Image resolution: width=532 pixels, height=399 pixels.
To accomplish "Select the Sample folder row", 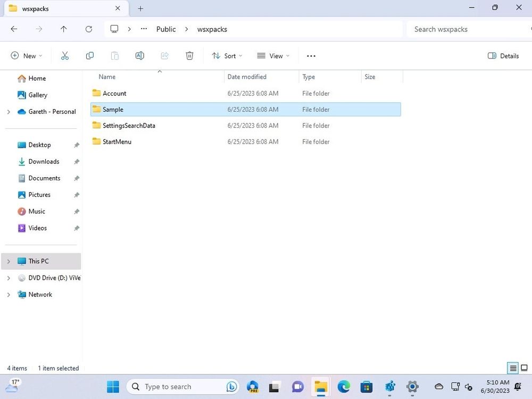I will click(246, 109).
